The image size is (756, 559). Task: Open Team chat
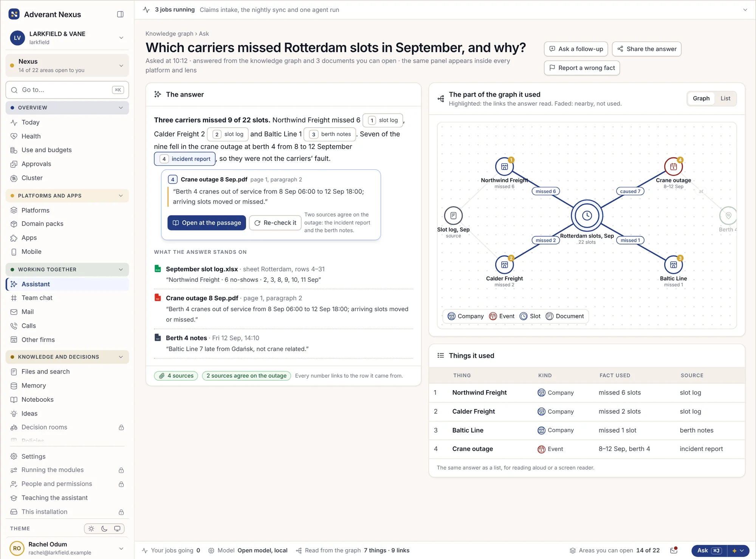67,298
